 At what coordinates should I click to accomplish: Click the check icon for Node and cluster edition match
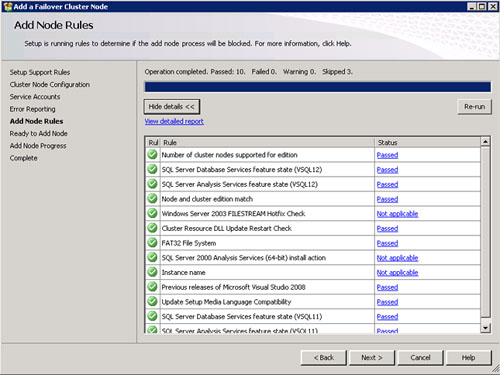coord(152,199)
